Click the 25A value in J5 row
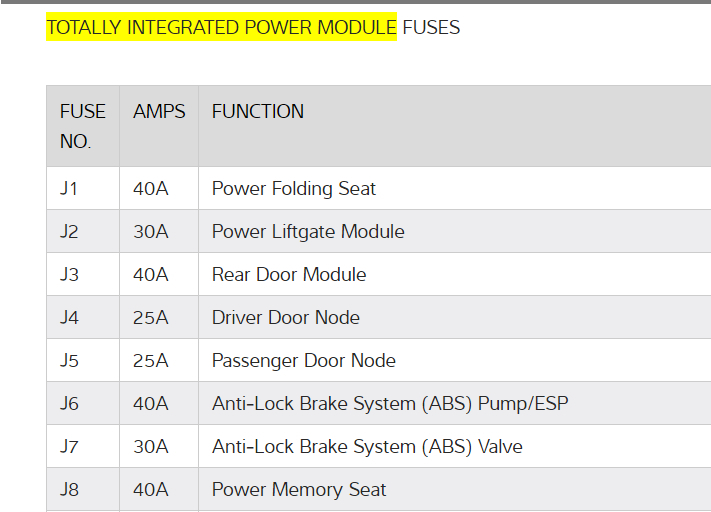The width and height of the screenshot is (711, 512). (x=151, y=360)
